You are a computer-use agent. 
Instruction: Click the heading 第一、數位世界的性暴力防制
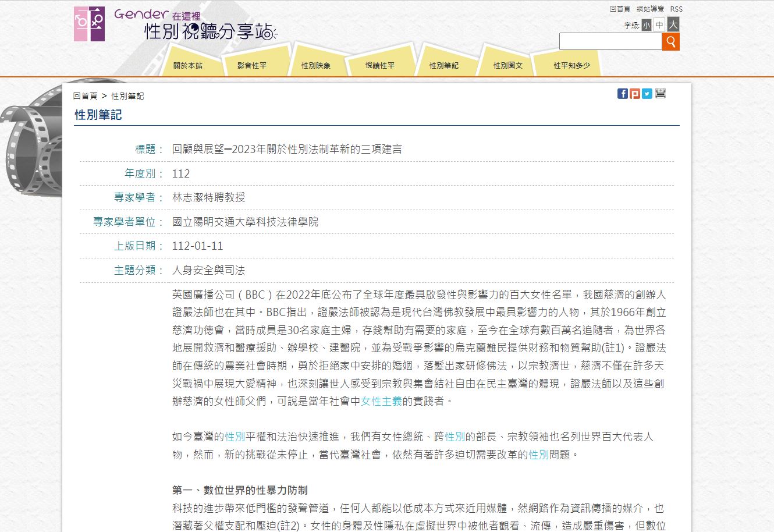[240, 490]
